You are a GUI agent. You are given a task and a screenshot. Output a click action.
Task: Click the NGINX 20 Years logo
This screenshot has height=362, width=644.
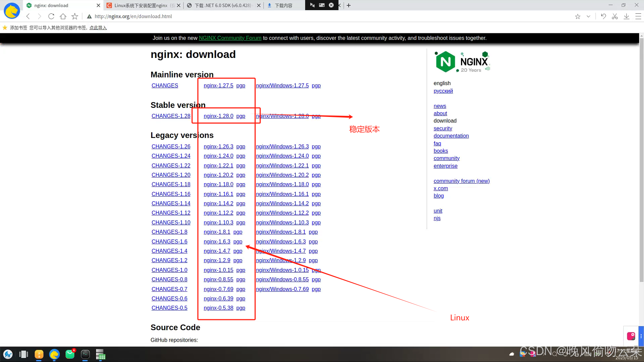pyautogui.click(x=462, y=62)
